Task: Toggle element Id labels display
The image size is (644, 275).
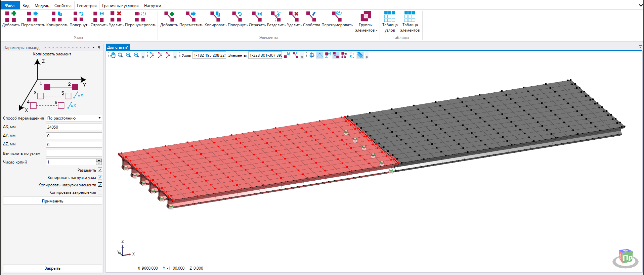Action: coord(296,55)
